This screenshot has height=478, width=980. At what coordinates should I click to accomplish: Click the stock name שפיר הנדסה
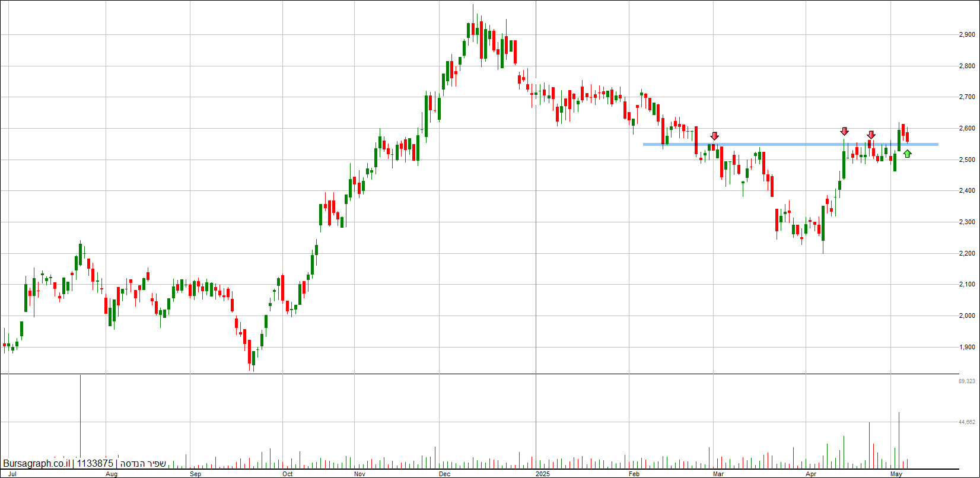[143, 464]
